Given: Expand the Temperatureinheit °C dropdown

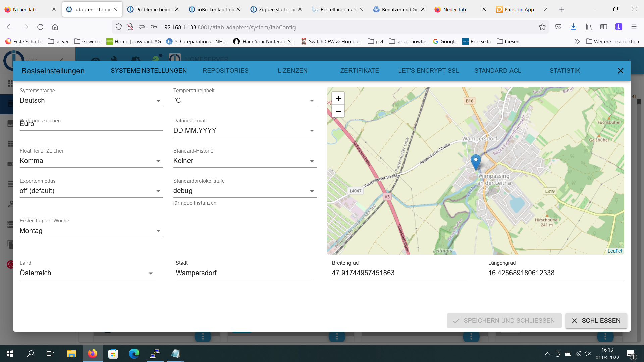Looking at the screenshot, I should pyautogui.click(x=245, y=101).
